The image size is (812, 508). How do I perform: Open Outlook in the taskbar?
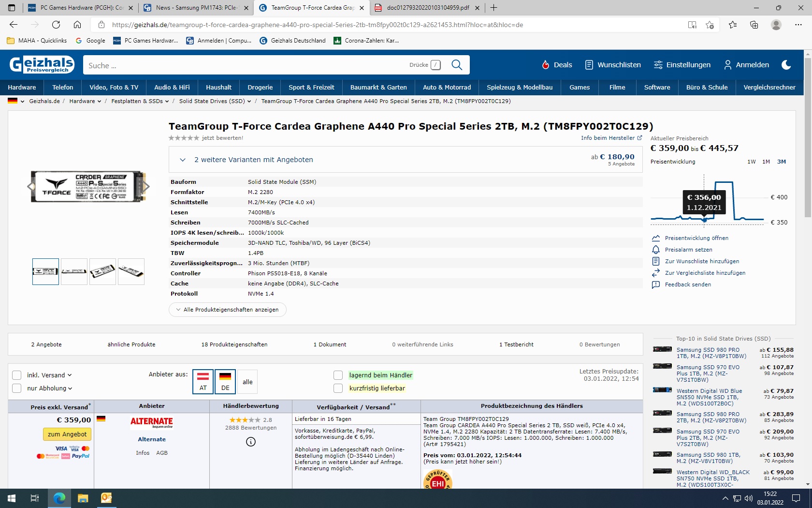click(x=106, y=498)
